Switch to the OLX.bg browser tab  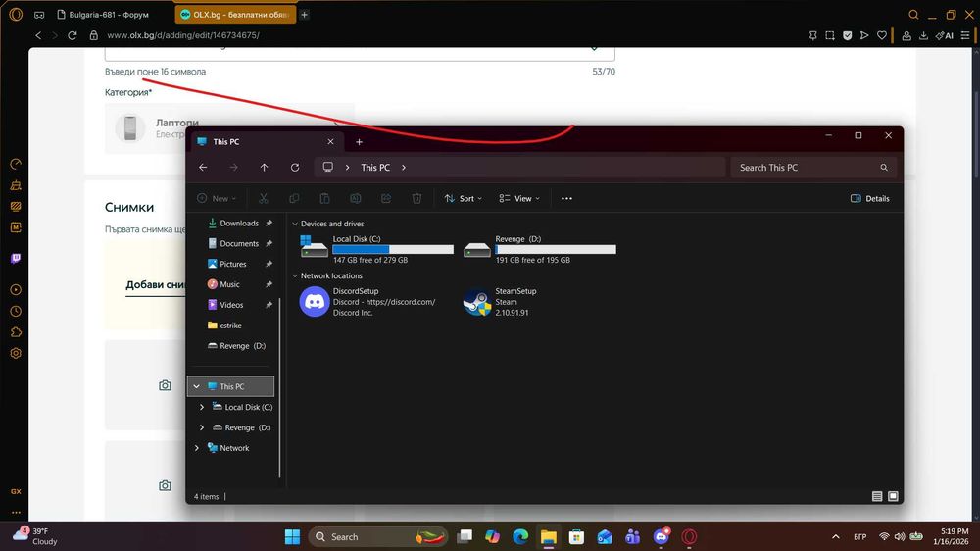234,15
